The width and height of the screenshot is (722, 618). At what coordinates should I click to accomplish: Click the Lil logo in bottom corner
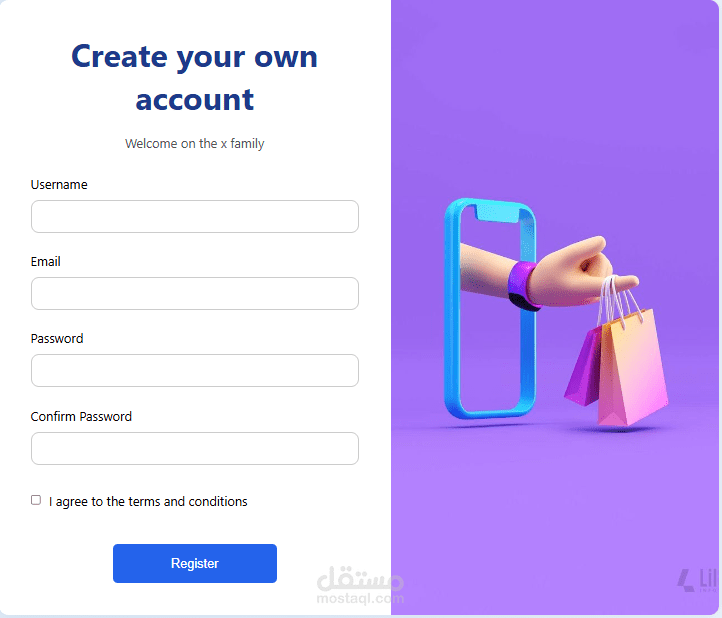pyautogui.click(x=697, y=580)
